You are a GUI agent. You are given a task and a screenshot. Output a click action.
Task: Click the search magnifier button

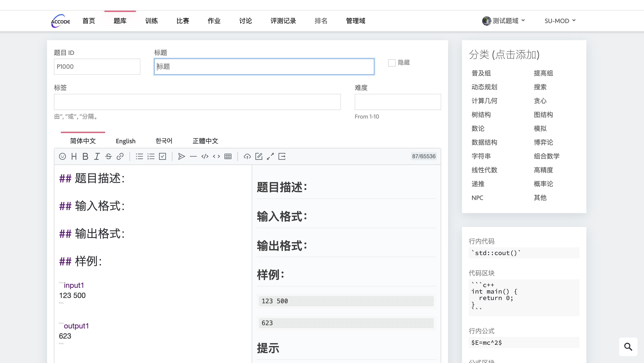(628, 347)
